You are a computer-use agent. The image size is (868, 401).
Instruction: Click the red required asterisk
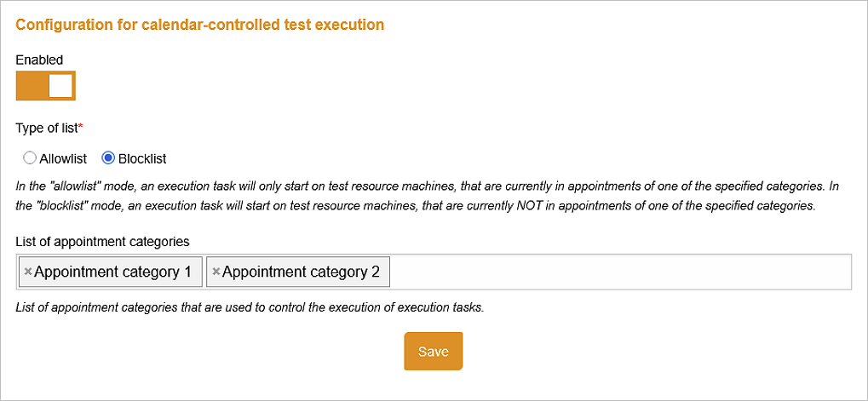pyautogui.click(x=80, y=127)
